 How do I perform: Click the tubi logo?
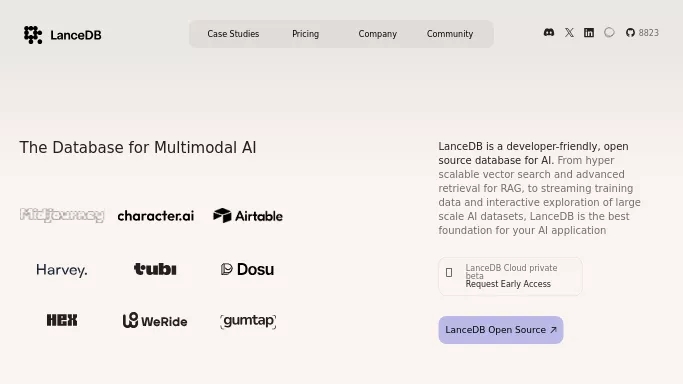(x=155, y=269)
